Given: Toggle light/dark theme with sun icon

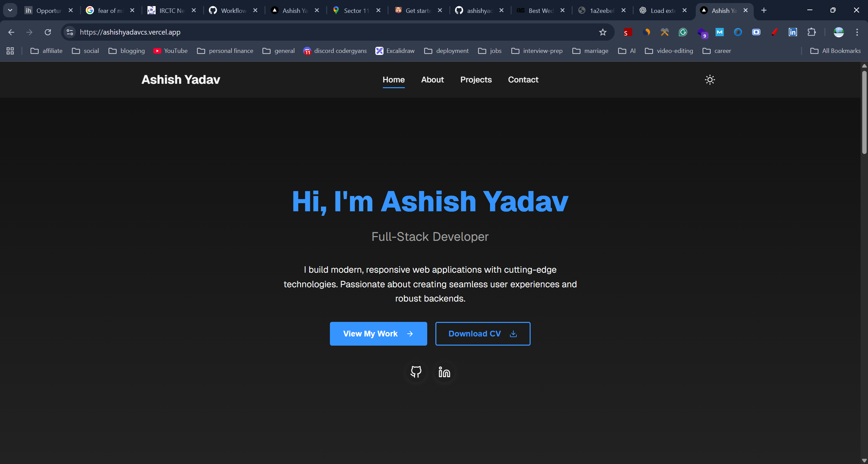Looking at the screenshot, I should [710, 79].
